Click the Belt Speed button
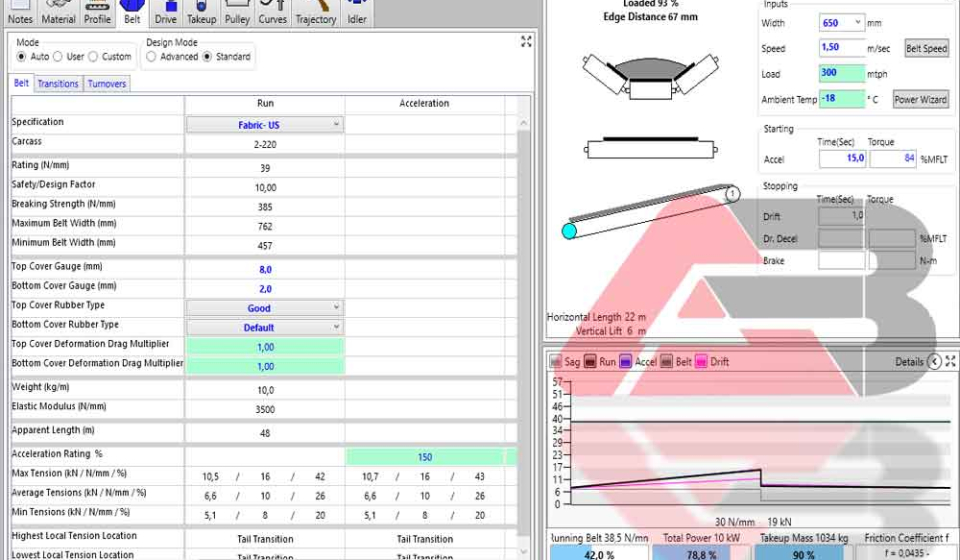This screenshot has width=960, height=560. 926,48
